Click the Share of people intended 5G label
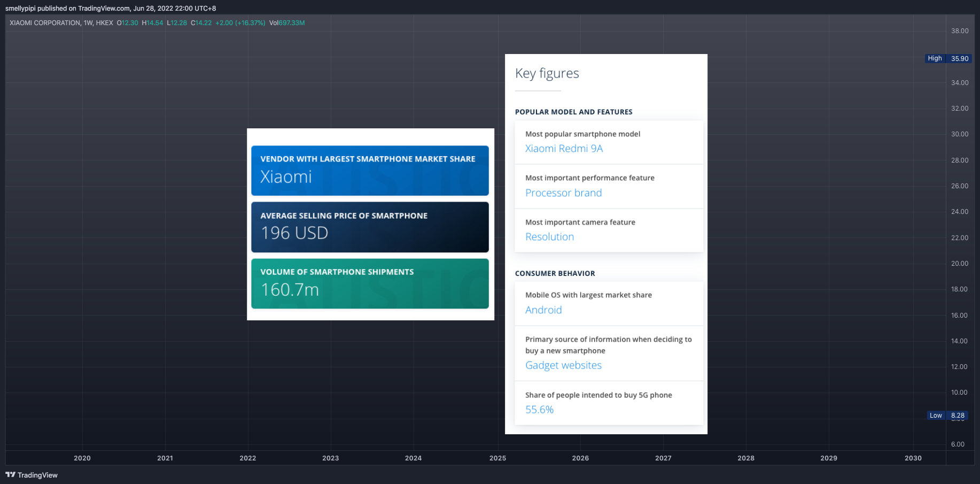 pyautogui.click(x=598, y=395)
